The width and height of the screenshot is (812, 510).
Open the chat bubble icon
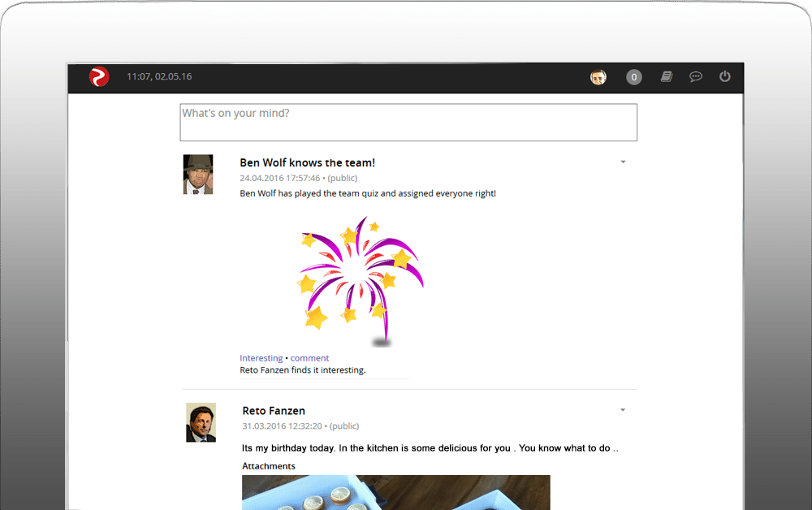tap(696, 77)
